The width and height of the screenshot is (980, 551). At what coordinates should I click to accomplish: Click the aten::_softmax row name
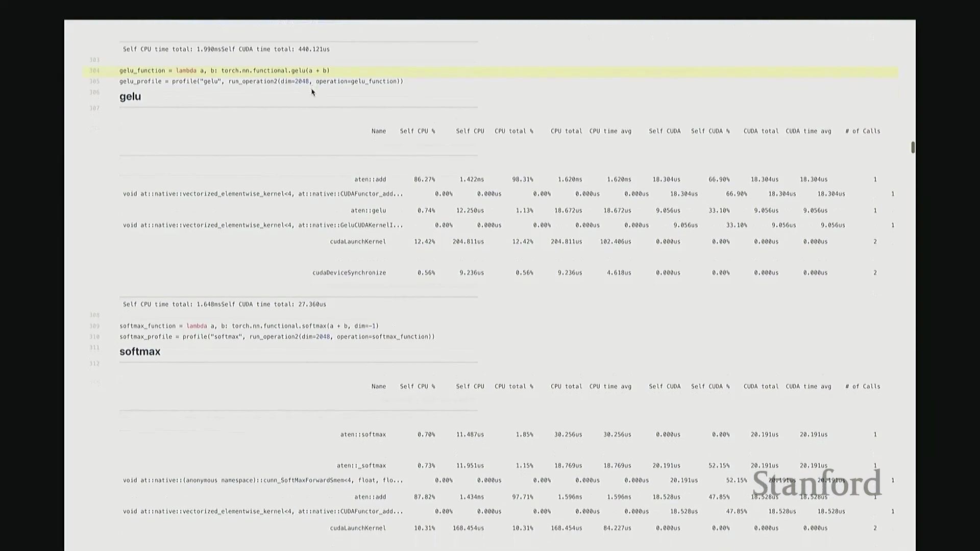pos(361,466)
